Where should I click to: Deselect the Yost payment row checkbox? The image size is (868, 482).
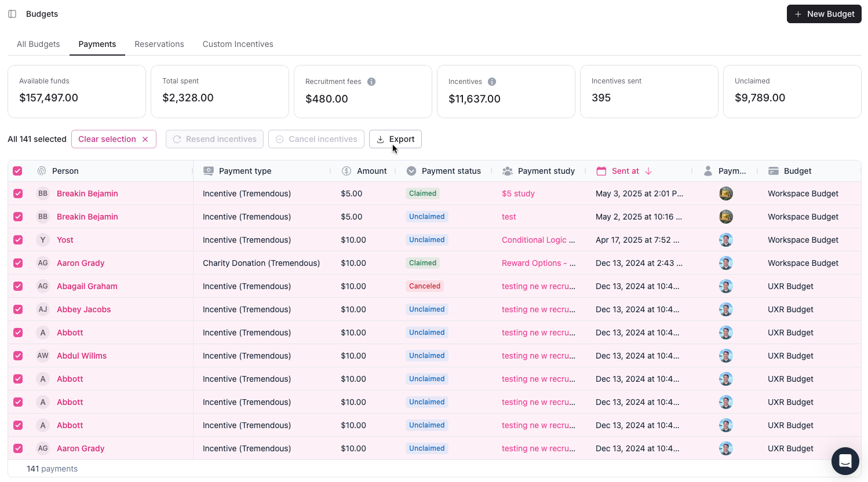pyautogui.click(x=18, y=240)
